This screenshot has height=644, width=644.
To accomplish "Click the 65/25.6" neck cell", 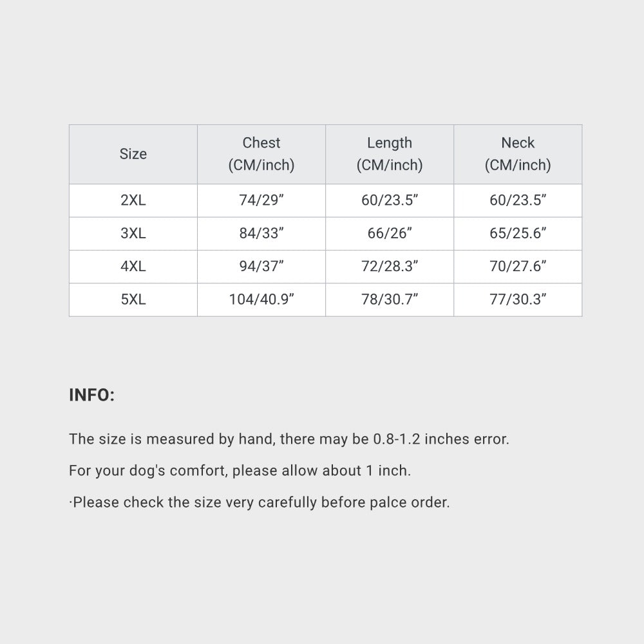I will (x=518, y=233).
